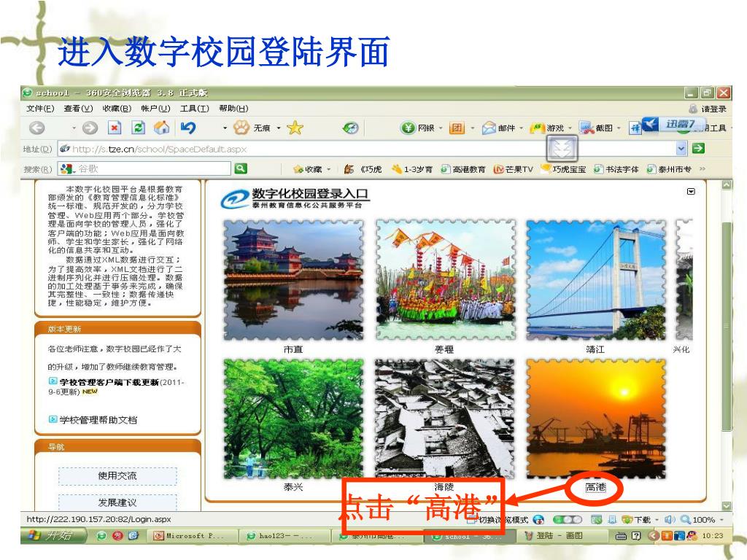Click the green speed-mode icon in the toolbar
This screenshot has width=747, height=560.
tap(351, 128)
